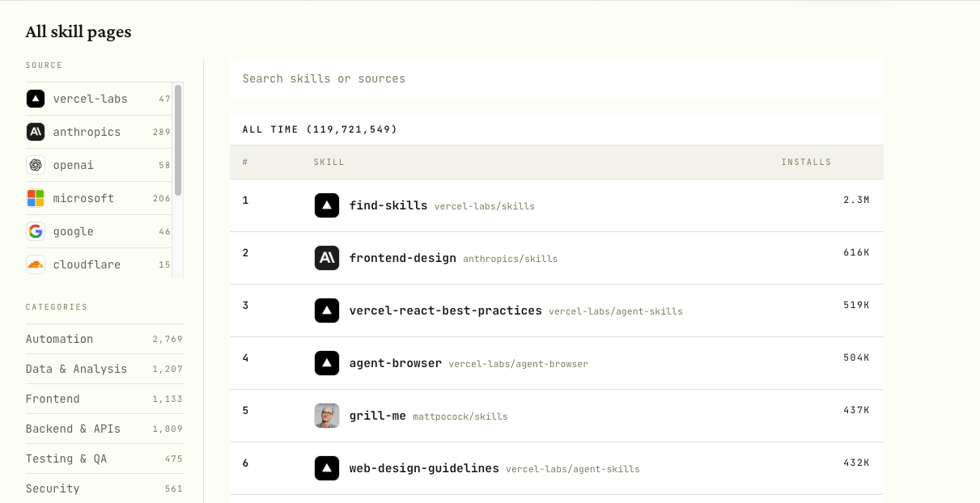This screenshot has width=980, height=503.
Task: Click the google logo in sources
Action: coord(36,231)
